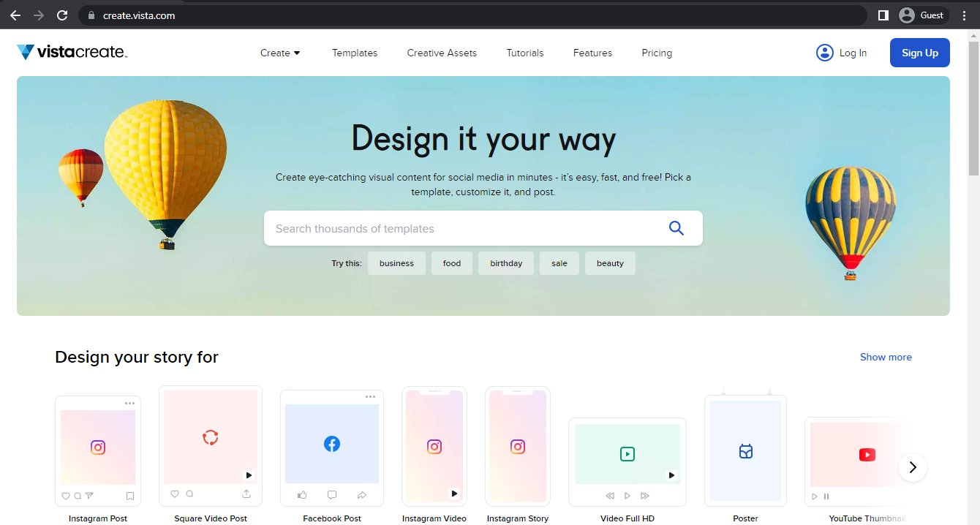Click the heart icon on Instagram Post card

click(66, 496)
